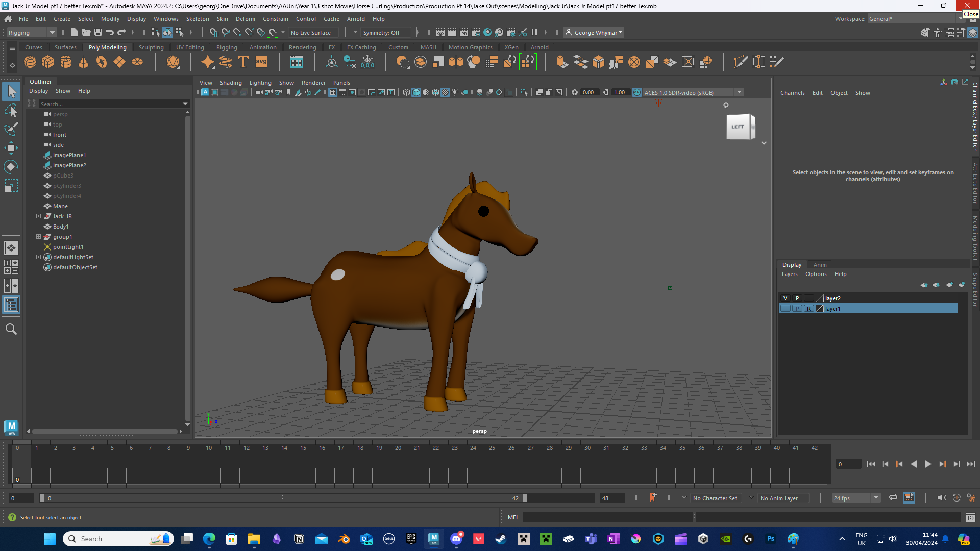The height and width of the screenshot is (551, 980).
Task: Select the Move tool in toolbox
Action: (x=11, y=148)
